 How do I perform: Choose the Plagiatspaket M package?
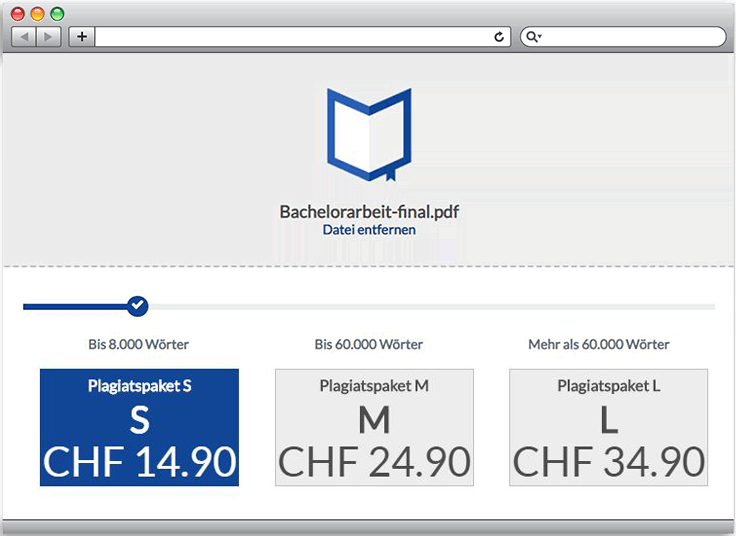(374, 427)
